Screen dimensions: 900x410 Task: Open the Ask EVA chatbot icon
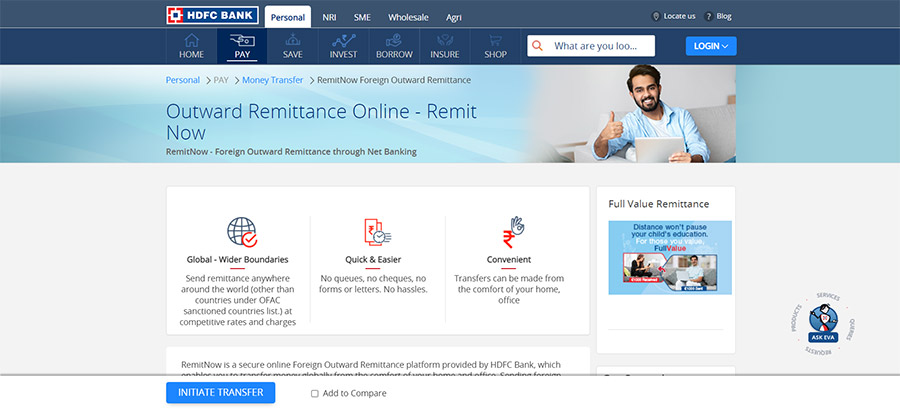[823, 324]
